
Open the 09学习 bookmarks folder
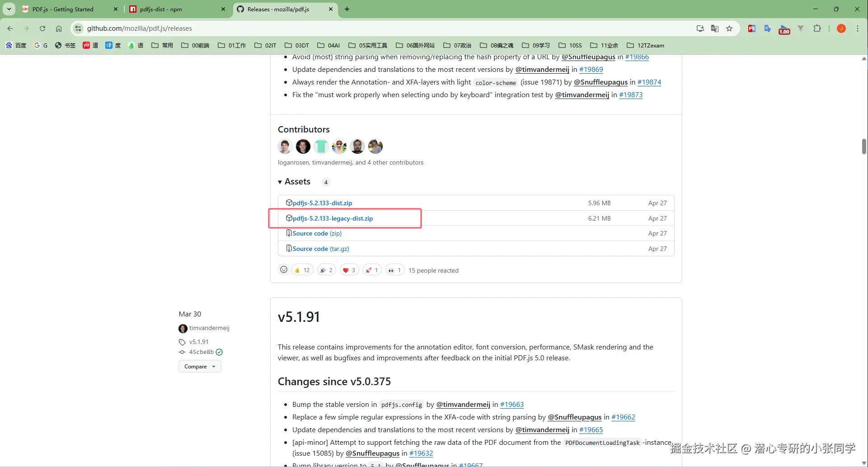coord(536,45)
